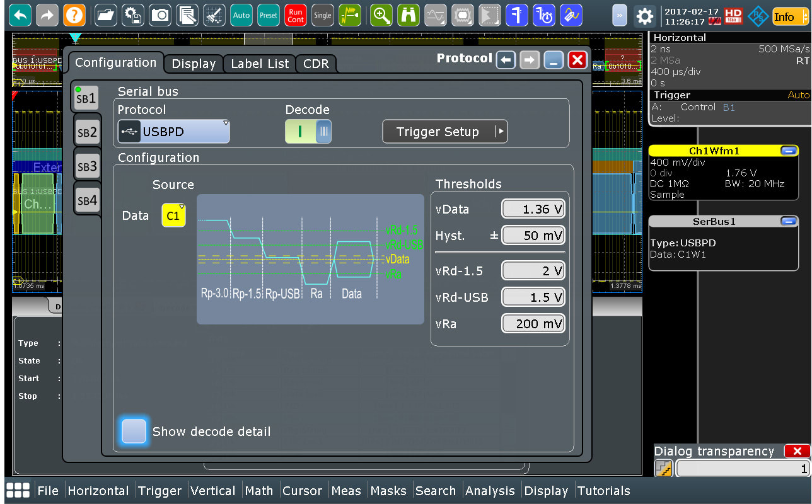This screenshot has height=504, width=812.
Task: Click the menu grid icon
Action: (18, 491)
